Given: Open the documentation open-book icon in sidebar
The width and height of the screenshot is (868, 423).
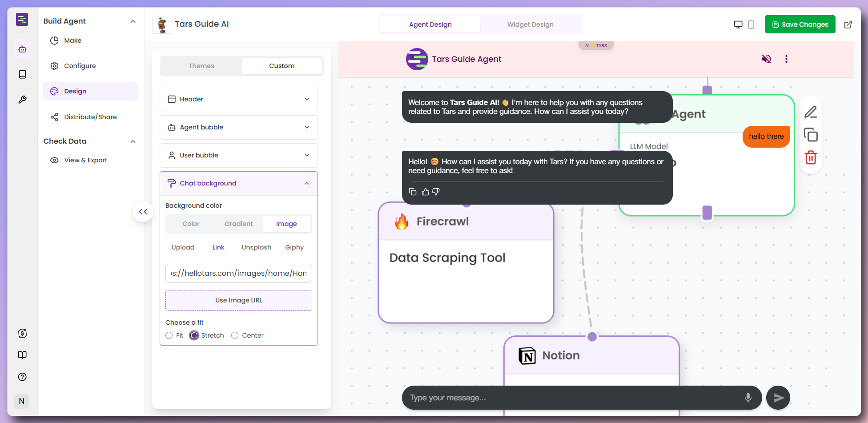Looking at the screenshot, I should [x=22, y=355].
